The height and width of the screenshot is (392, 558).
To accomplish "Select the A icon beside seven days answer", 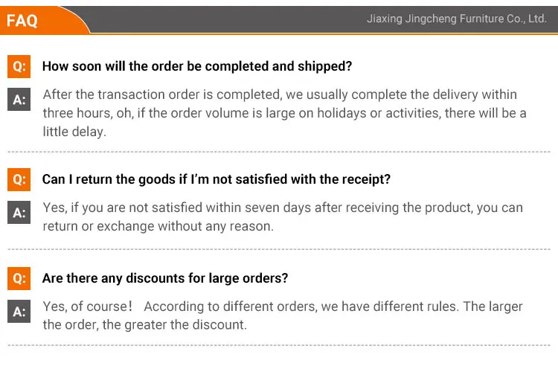I will pyautogui.click(x=19, y=213).
